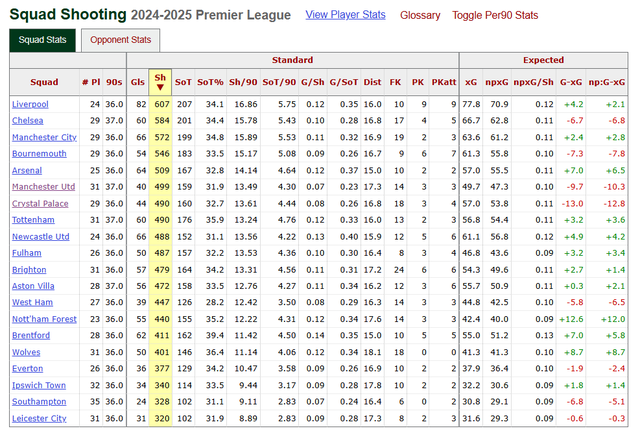
Task: Open the Aston Villa squad link
Action: [x=33, y=286]
